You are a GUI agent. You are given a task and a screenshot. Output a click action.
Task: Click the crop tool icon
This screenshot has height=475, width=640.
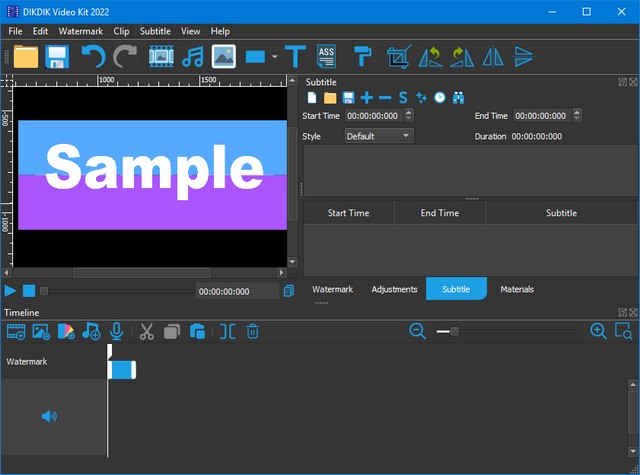coord(399,56)
